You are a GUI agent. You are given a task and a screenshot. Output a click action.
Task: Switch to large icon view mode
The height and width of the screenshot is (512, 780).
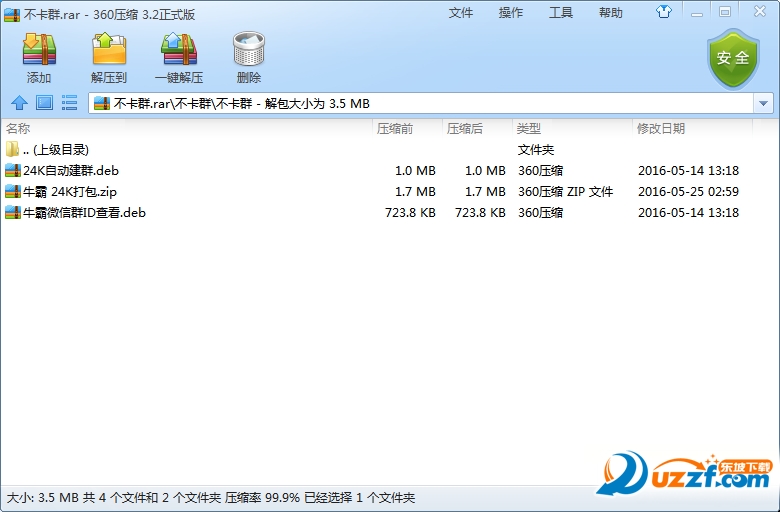[x=44, y=103]
